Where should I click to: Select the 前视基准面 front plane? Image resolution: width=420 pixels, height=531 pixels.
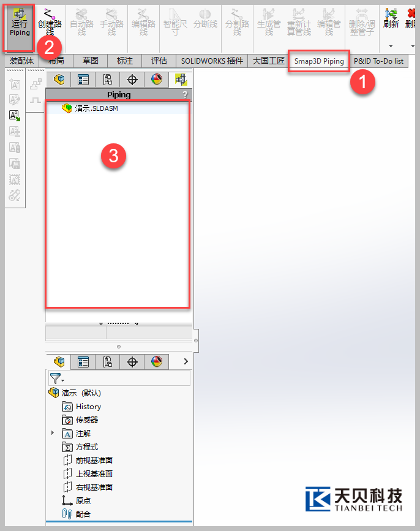[x=88, y=460]
